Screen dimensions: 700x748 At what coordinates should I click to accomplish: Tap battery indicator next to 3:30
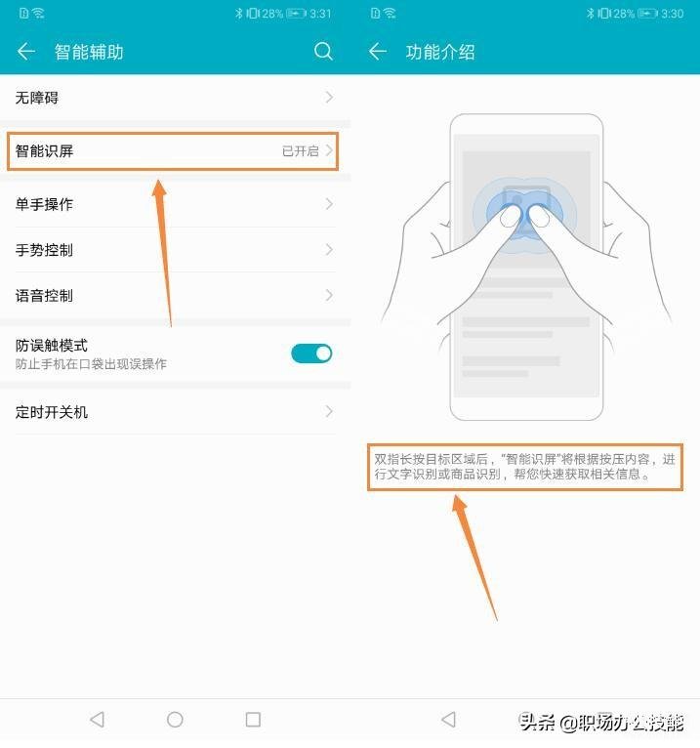647,14
